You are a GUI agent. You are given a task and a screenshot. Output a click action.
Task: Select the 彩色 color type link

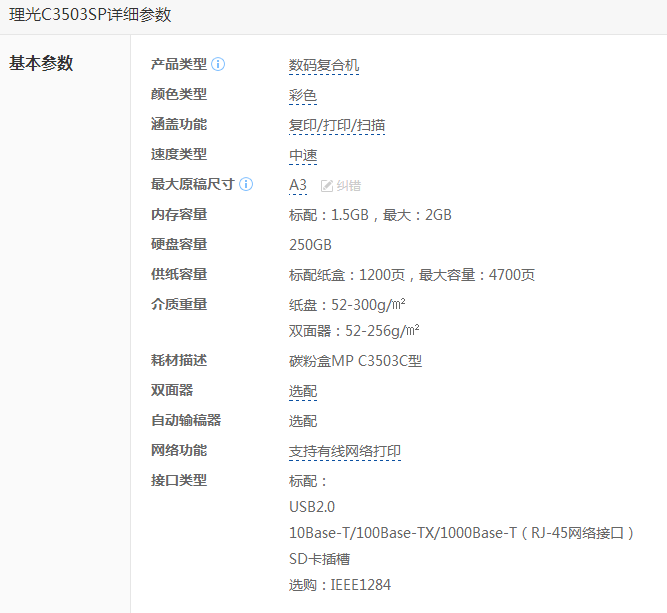(303, 96)
